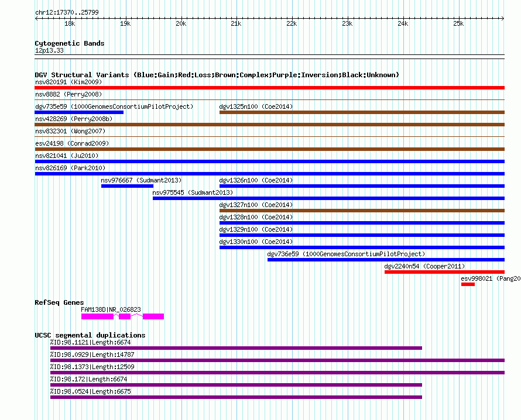Select %ID:98.1373|Length:12509 label
Viewport: 521px width, 420px height.
(x=92, y=367)
